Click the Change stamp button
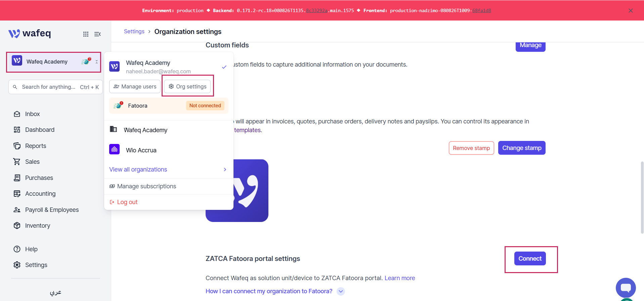This screenshot has height=301, width=644. [522, 148]
